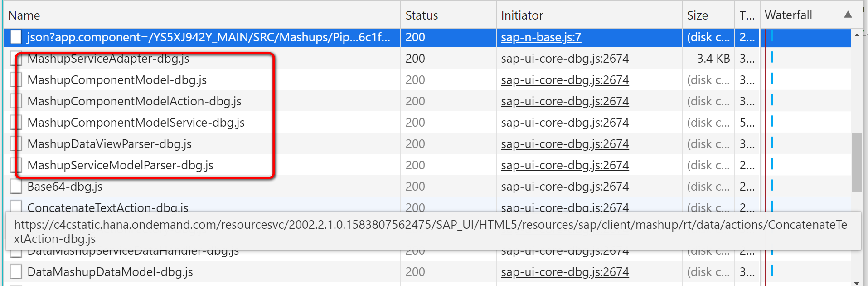Click the vertical scrollbar thumb
868x286 pixels.
857,163
